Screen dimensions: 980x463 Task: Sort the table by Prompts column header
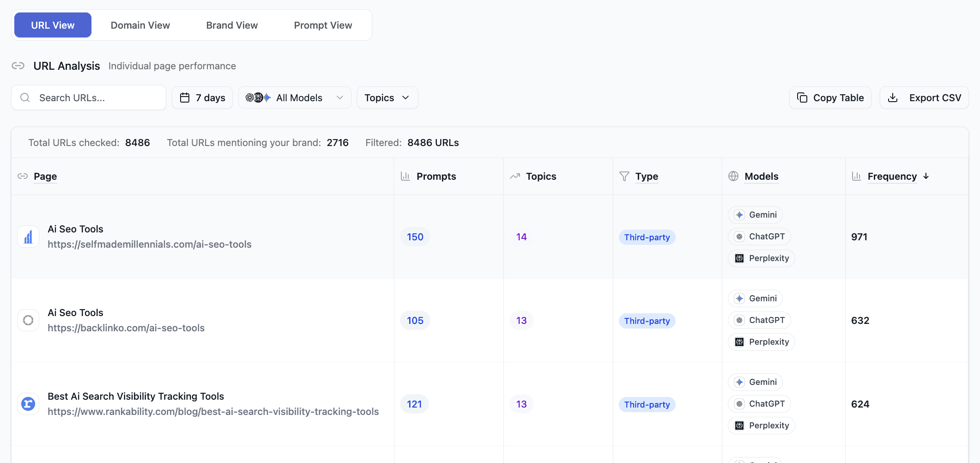[436, 176]
